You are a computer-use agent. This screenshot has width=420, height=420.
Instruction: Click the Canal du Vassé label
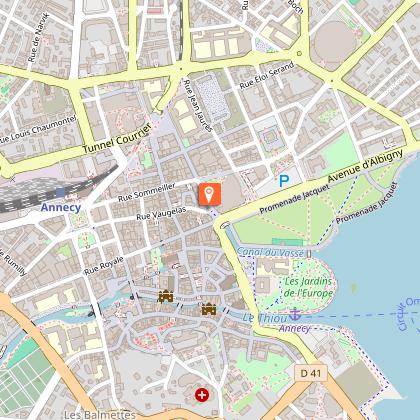(x=270, y=252)
